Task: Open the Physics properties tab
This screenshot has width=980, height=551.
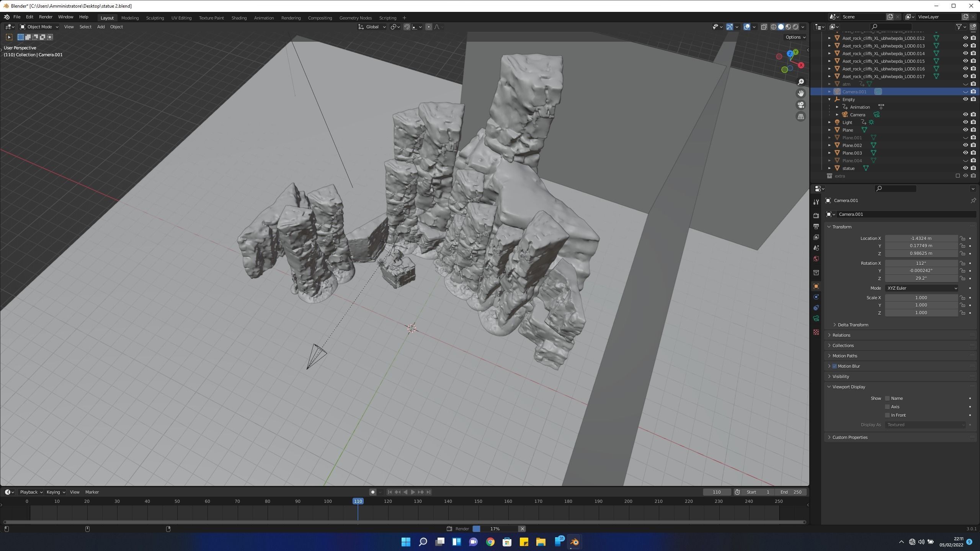Action: coord(816,297)
